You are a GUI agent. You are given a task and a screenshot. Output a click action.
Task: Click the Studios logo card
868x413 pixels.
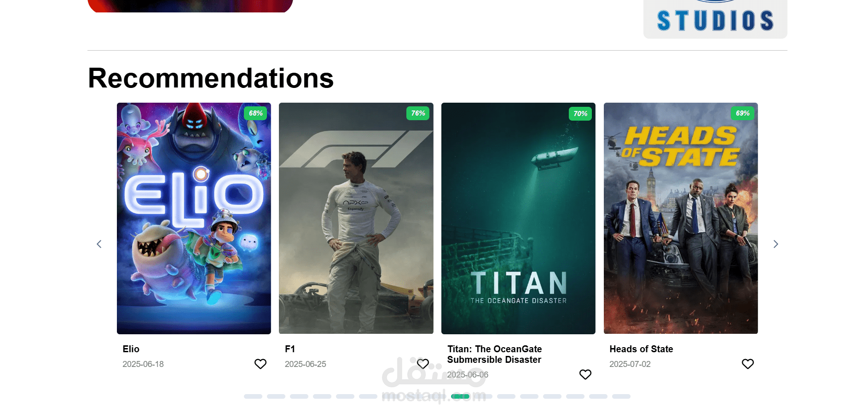point(715,18)
